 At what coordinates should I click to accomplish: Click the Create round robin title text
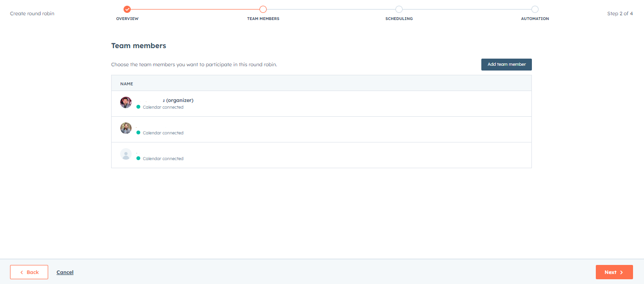pos(32,13)
